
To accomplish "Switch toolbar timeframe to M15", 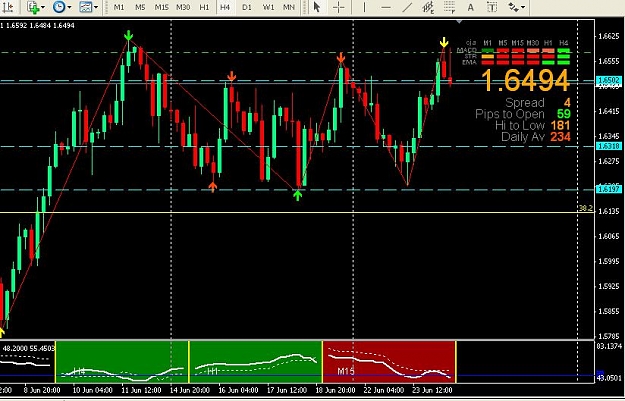I will [161, 7].
